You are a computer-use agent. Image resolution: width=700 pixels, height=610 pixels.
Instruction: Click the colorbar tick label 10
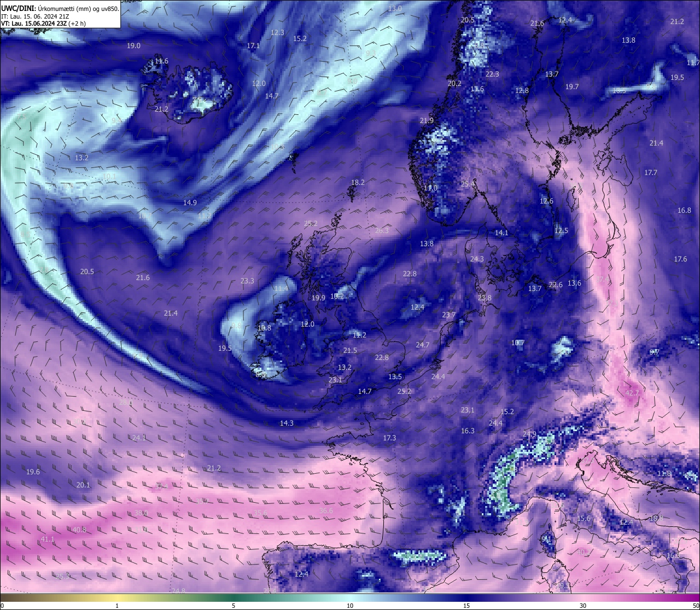(x=350, y=606)
